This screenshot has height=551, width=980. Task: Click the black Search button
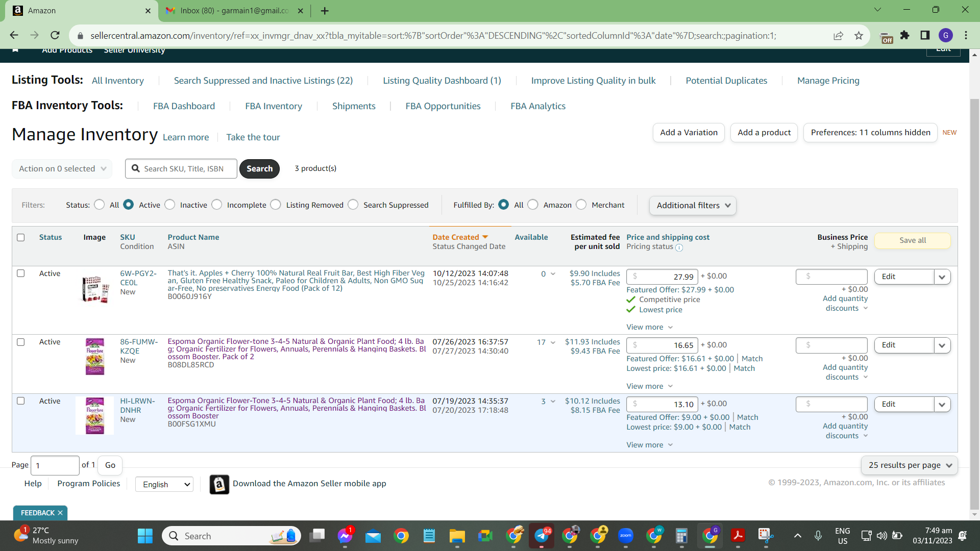259,169
